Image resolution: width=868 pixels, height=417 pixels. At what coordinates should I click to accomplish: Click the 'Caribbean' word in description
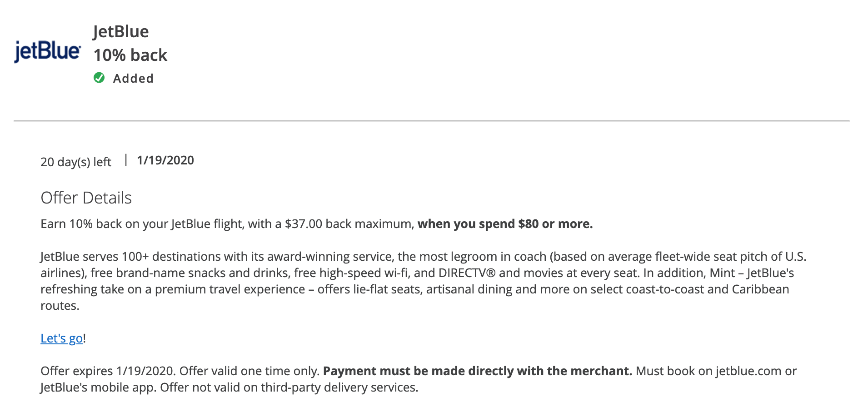[x=760, y=289]
